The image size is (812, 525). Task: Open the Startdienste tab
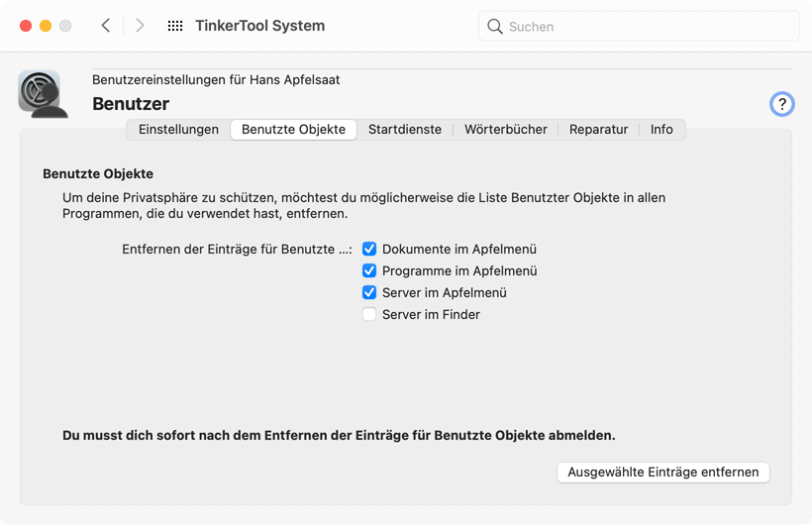(x=405, y=130)
